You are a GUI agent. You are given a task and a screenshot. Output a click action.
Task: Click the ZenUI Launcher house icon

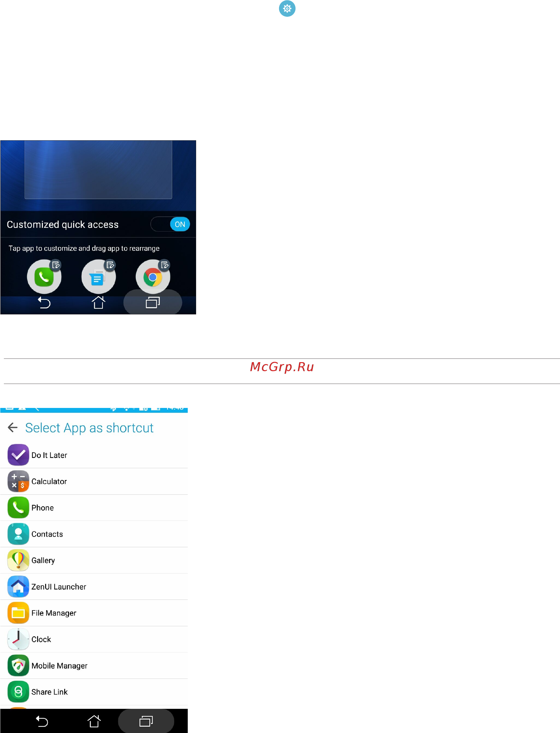pos(18,586)
